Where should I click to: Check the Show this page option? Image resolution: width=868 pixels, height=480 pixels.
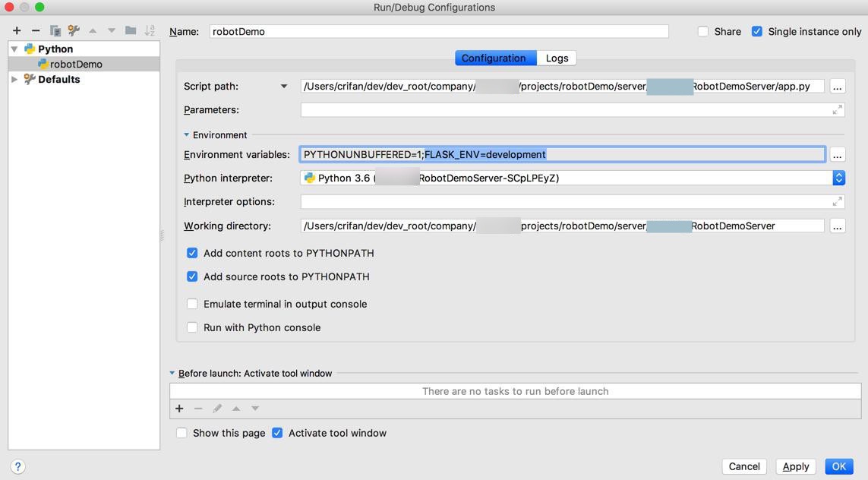tap(181, 433)
